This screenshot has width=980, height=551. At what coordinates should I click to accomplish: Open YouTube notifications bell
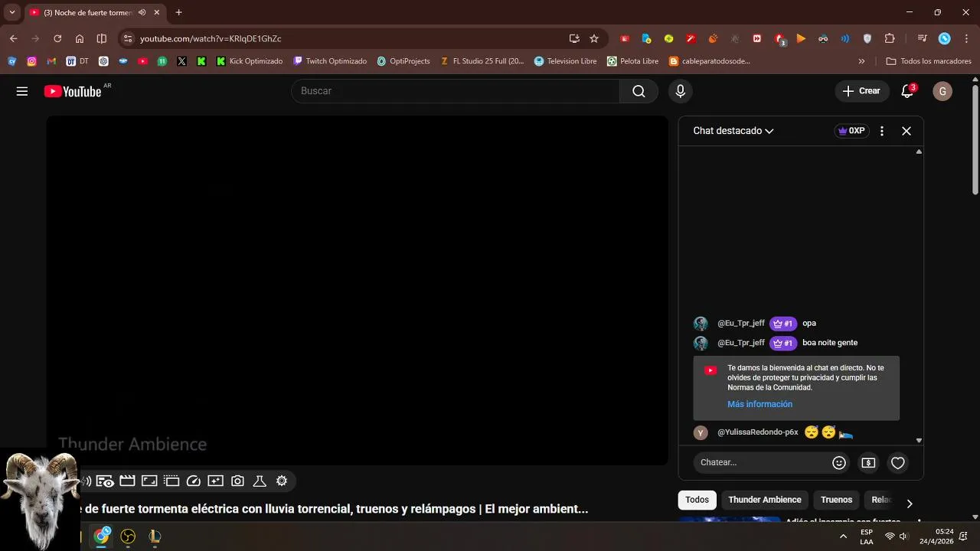(907, 91)
